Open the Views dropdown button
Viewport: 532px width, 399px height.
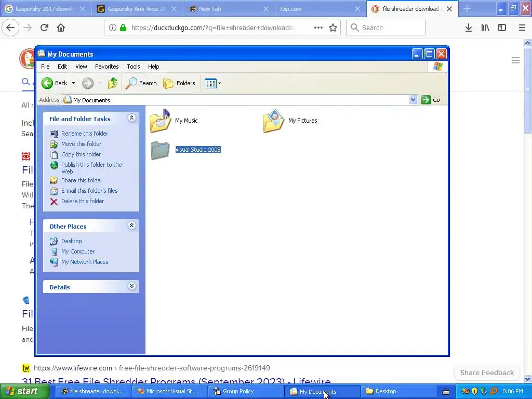click(x=212, y=83)
